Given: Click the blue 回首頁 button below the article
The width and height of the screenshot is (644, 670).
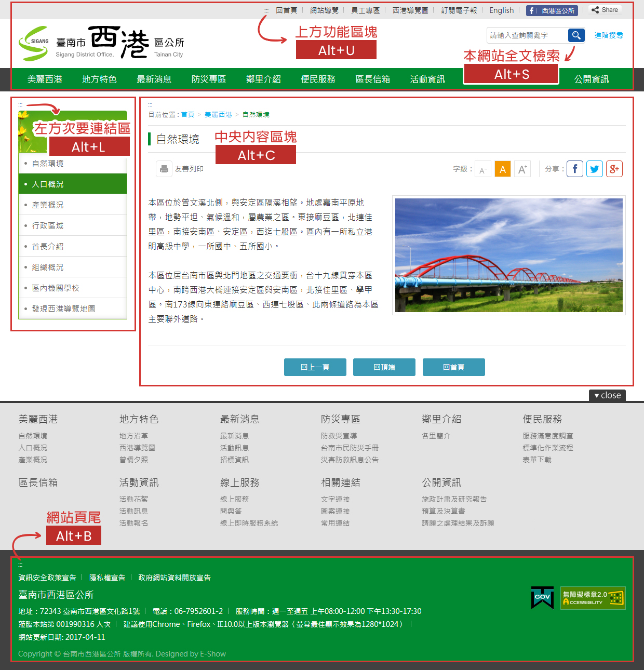Looking at the screenshot, I should click(x=454, y=367).
